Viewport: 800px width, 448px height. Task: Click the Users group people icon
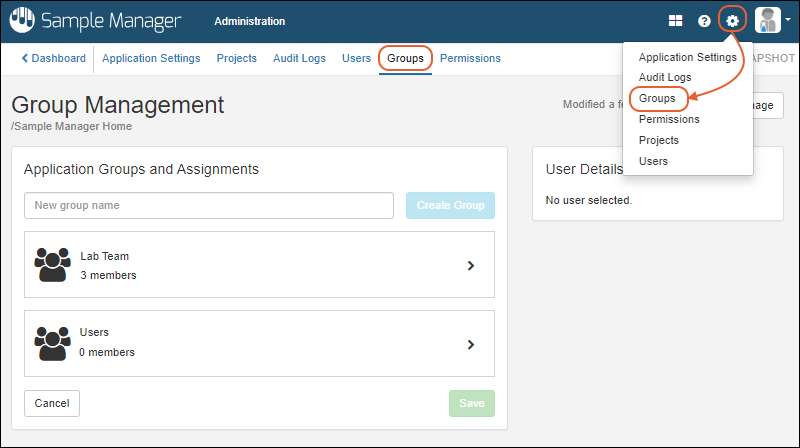point(52,342)
